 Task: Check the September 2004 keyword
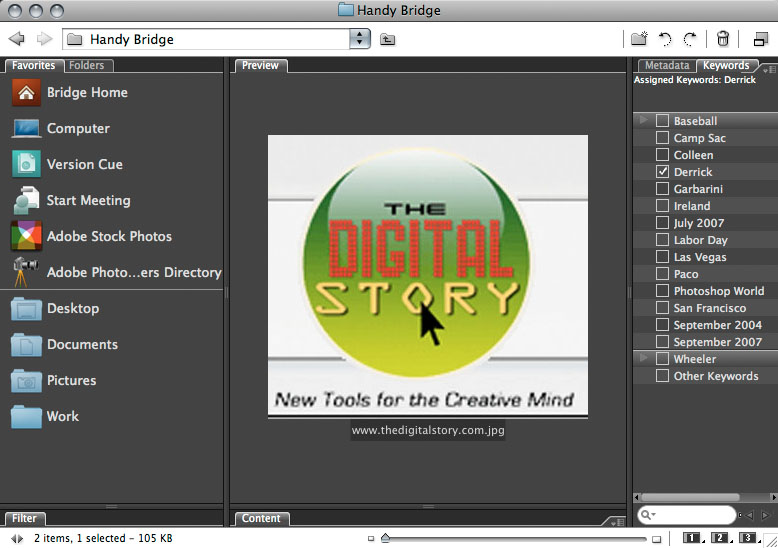[662, 325]
